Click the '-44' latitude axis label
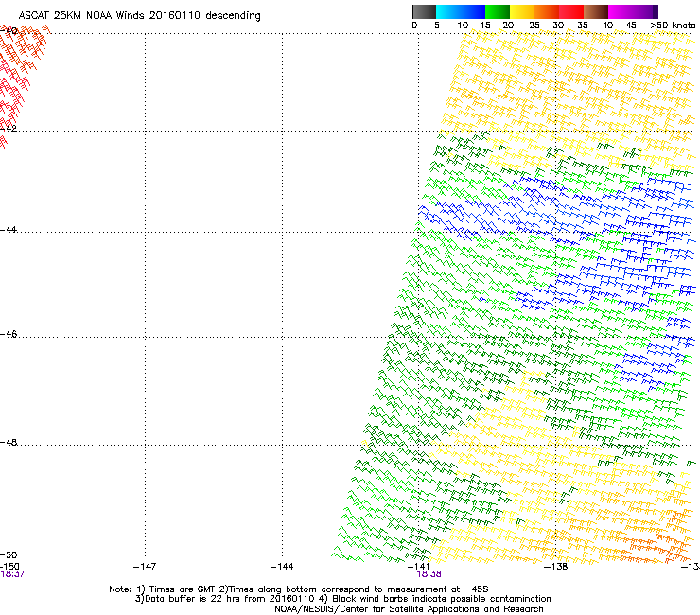The width and height of the screenshot is (700, 615). click(x=9, y=230)
